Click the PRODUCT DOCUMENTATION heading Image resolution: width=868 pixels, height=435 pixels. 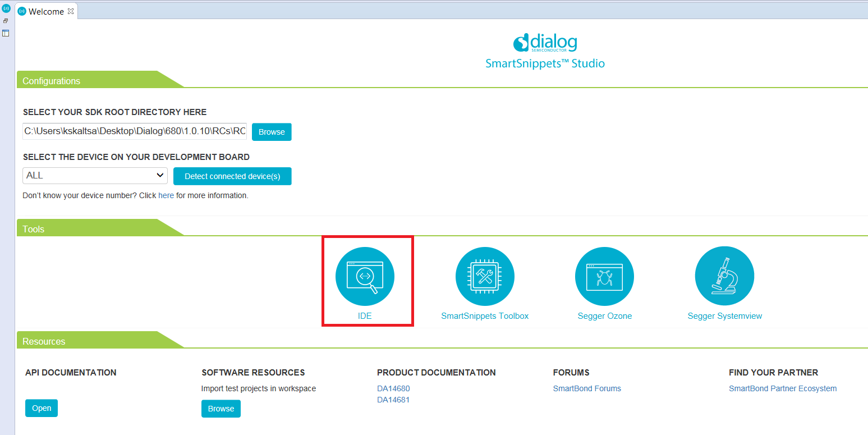point(437,373)
